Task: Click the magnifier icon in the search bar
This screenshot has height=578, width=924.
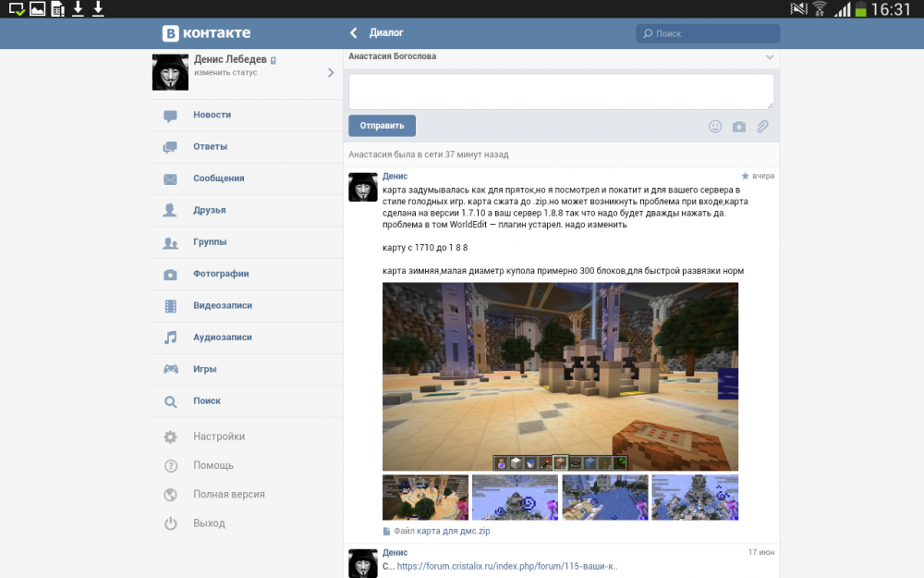Action: [x=648, y=32]
